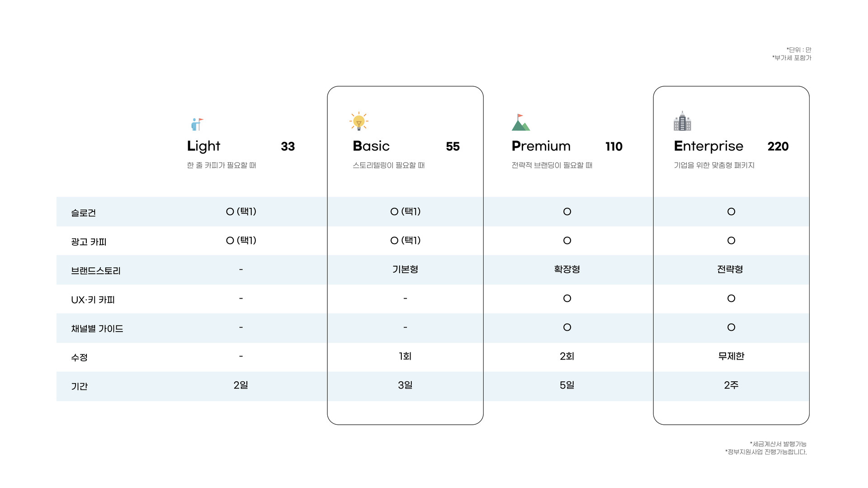
Task: Select the Enterprise plan heading
Action: pyautogui.click(x=708, y=146)
